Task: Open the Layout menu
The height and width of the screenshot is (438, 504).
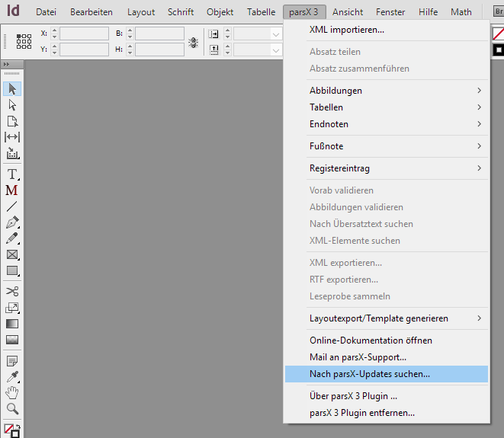Action: click(x=141, y=12)
